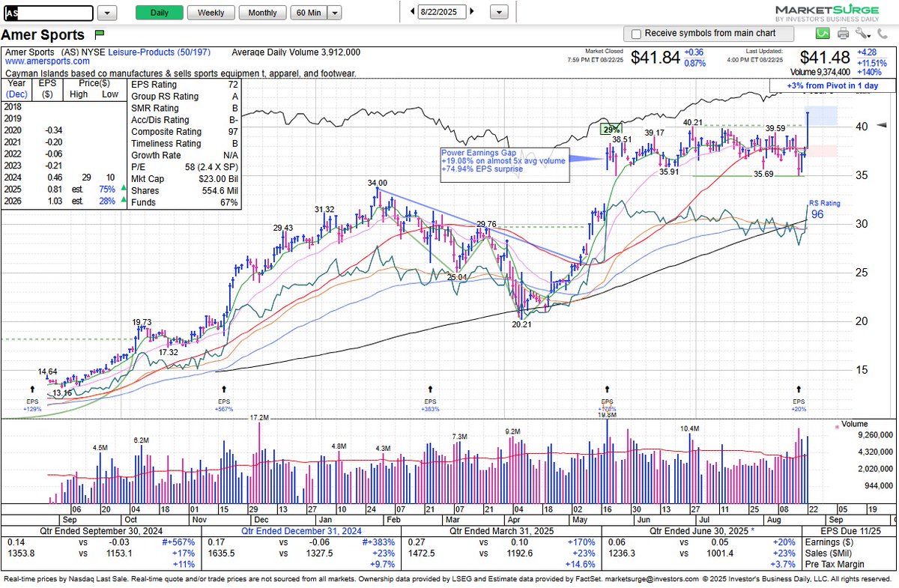
Task: Select the 60 Min timeframe tab
Action: (x=309, y=13)
